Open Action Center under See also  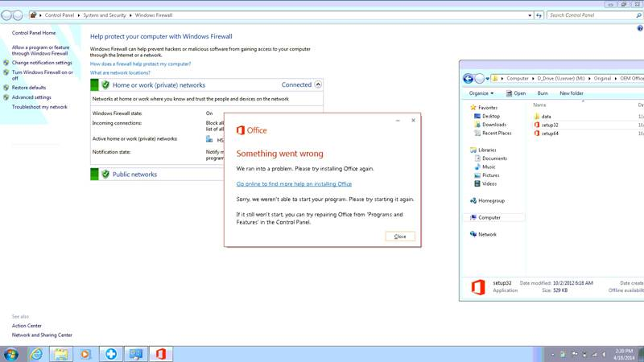tap(27, 326)
